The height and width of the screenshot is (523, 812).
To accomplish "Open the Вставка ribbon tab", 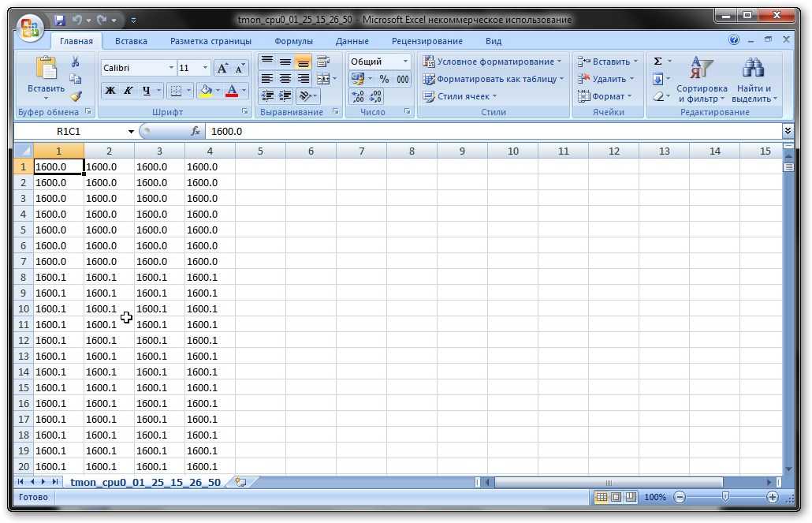I will pos(131,41).
